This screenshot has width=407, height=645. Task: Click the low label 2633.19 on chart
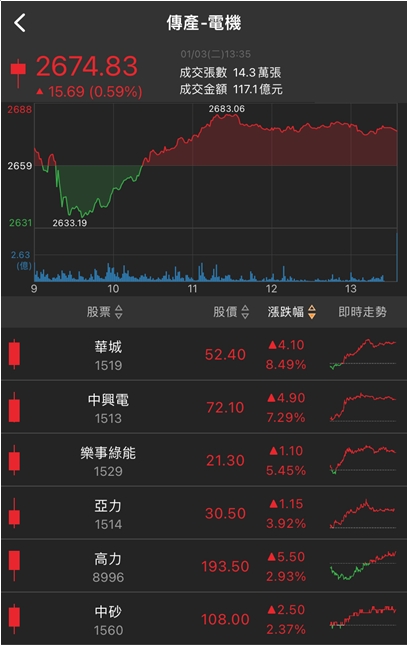point(70,223)
